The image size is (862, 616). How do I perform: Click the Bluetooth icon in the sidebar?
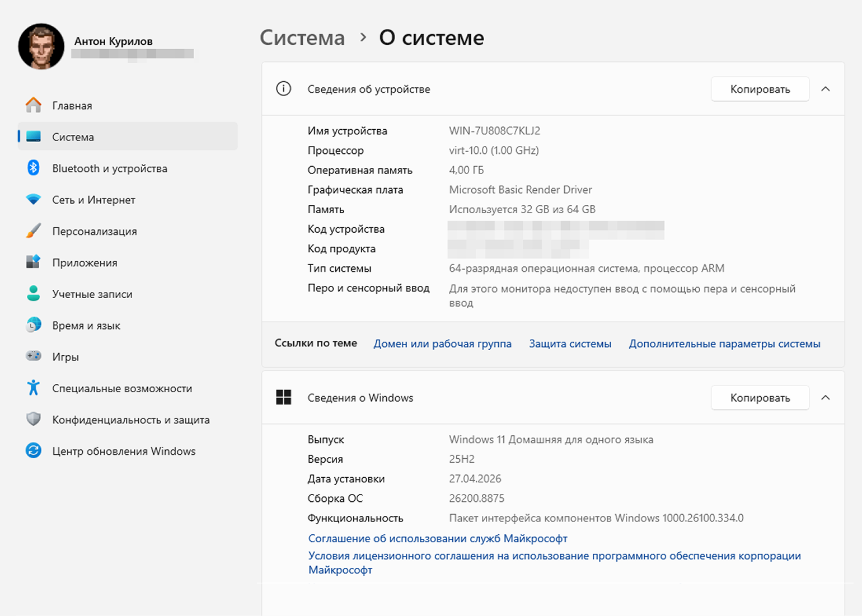pos(34,168)
